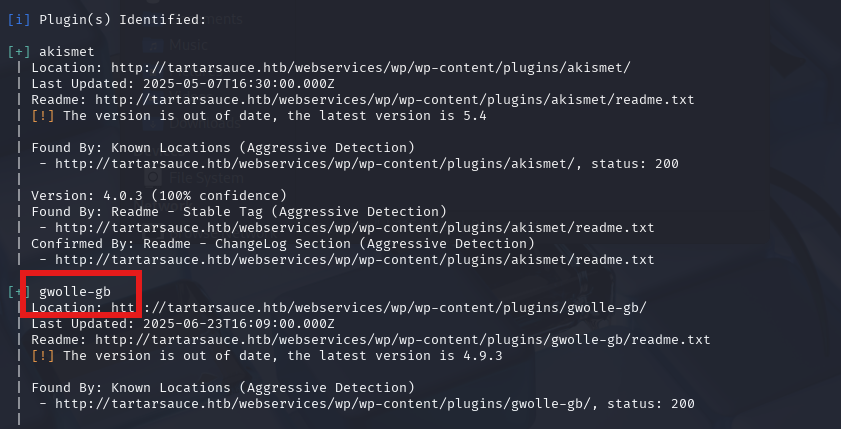841x429 pixels.
Task: Click the faint Music item in background
Action: pos(188,45)
